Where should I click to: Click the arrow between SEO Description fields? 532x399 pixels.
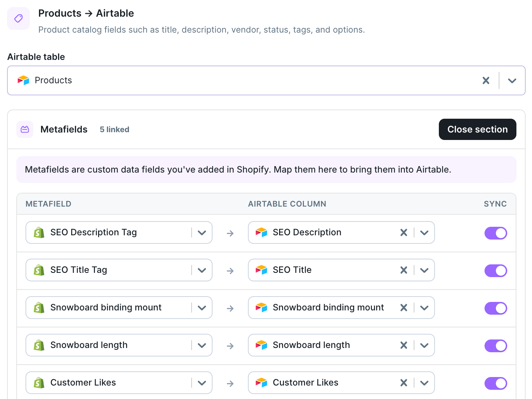coord(230,233)
